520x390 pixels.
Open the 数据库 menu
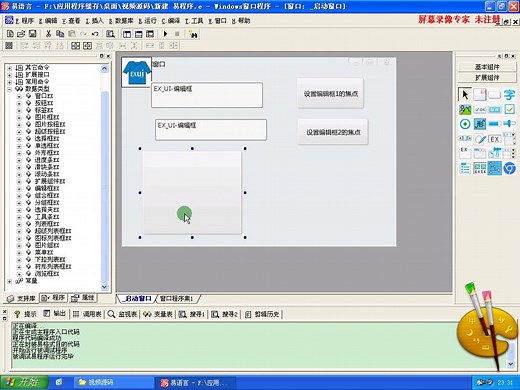pyautogui.click(x=121, y=21)
